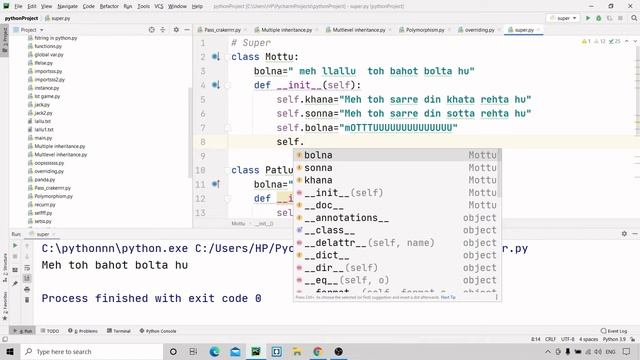
Task: Open the Edit menu
Action: click(32, 6)
